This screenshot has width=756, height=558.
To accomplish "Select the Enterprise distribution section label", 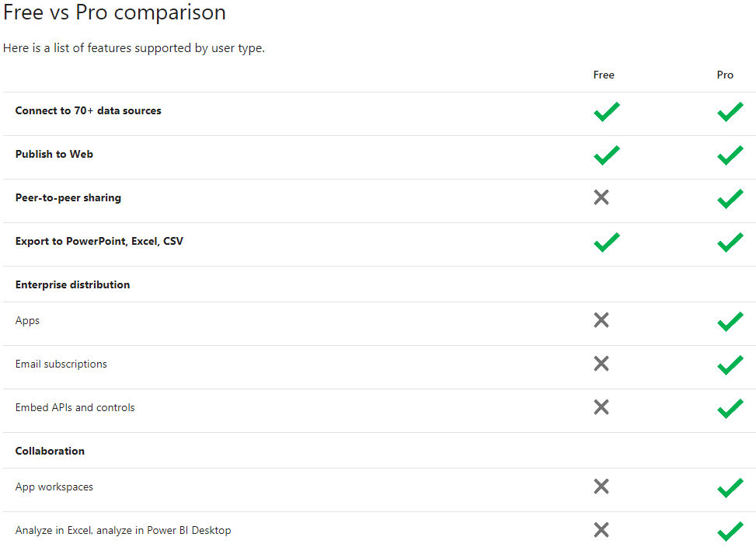I will (72, 284).
